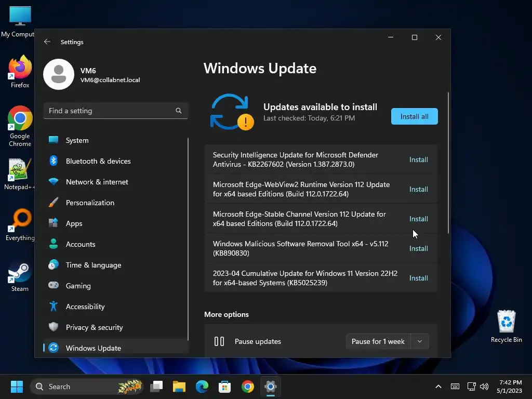Click the Windows Update sidebar icon

tap(54, 348)
